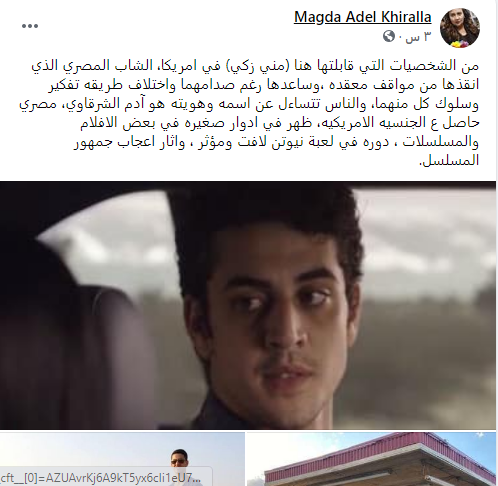Viewport: 498px width, 486px height.
Task: Open the thumbnail showing red-roofed building
Action: point(371,459)
